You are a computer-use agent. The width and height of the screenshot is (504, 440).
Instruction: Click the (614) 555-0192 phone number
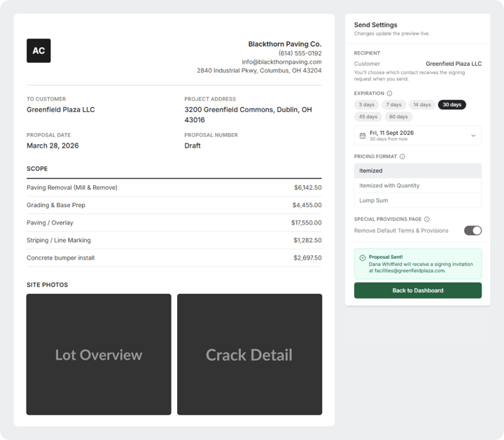[x=300, y=53]
